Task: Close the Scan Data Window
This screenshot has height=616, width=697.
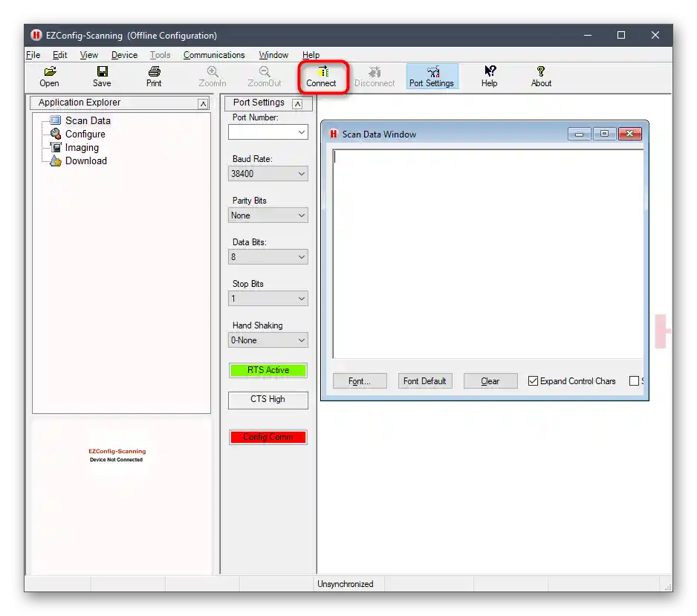Action: 630,134
